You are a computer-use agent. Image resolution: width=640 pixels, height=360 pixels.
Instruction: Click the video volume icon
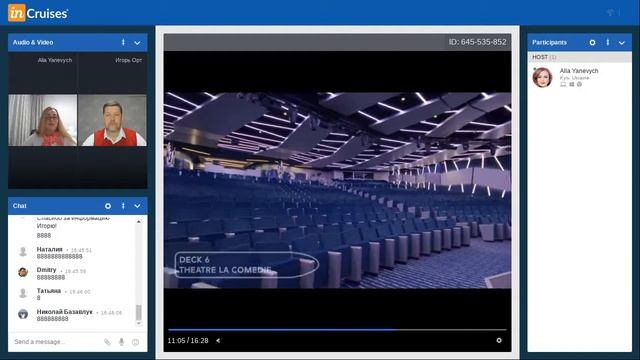(218, 340)
